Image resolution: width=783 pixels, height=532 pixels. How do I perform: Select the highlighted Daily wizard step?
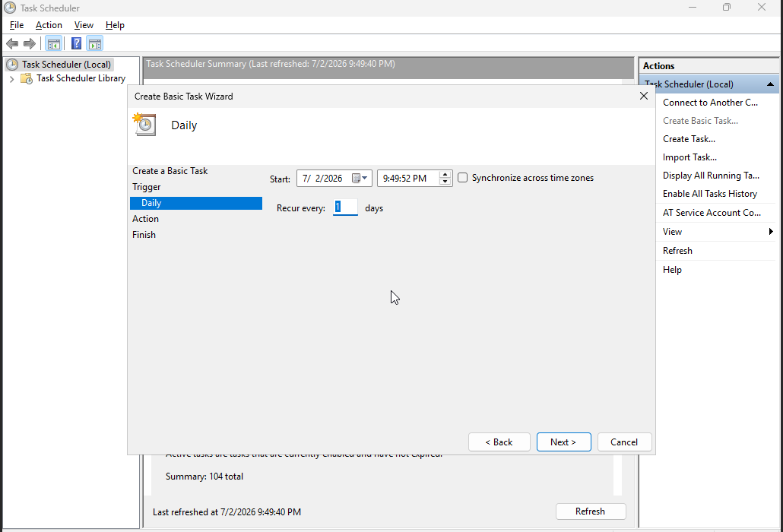(x=196, y=203)
